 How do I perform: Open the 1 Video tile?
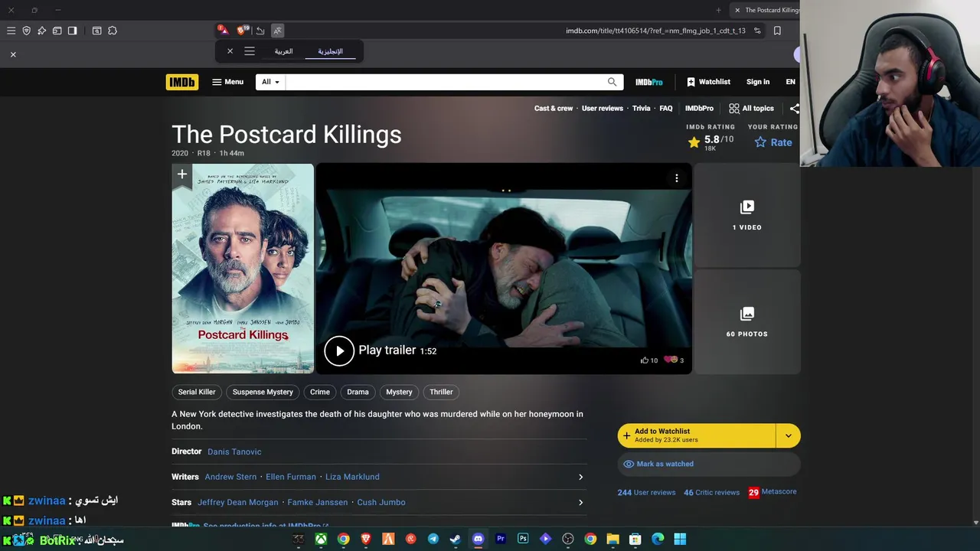(746, 215)
